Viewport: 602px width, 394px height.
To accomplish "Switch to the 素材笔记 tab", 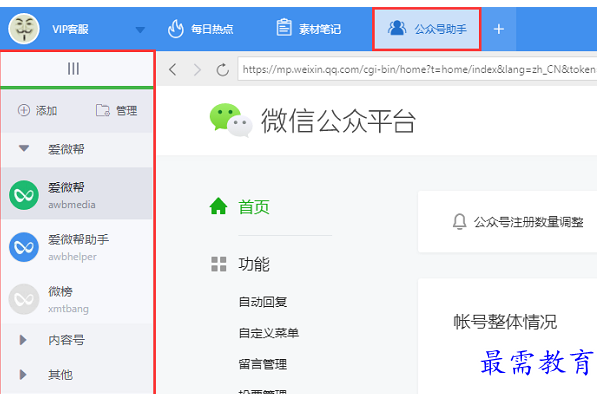I will [x=309, y=29].
